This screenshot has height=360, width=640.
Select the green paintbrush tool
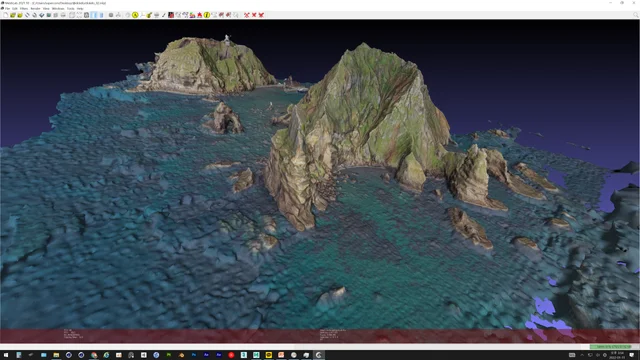(x=149, y=15)
